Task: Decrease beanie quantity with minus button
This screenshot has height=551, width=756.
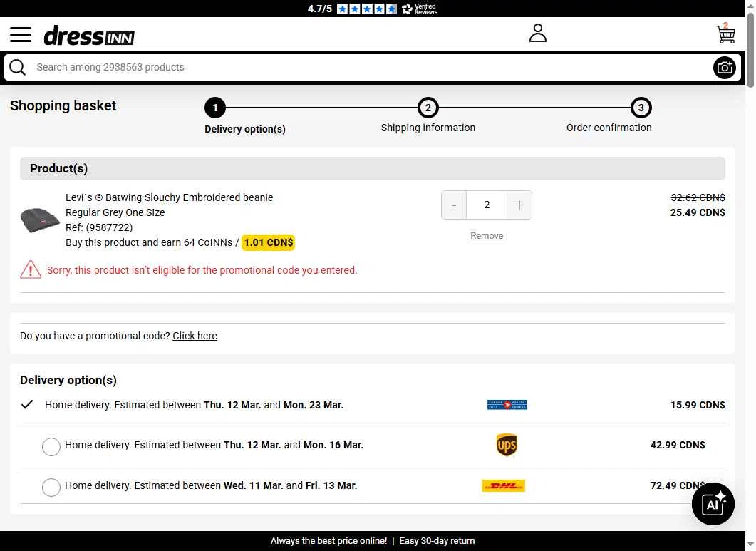Action: pyautogui.click(x=454, y=205)
